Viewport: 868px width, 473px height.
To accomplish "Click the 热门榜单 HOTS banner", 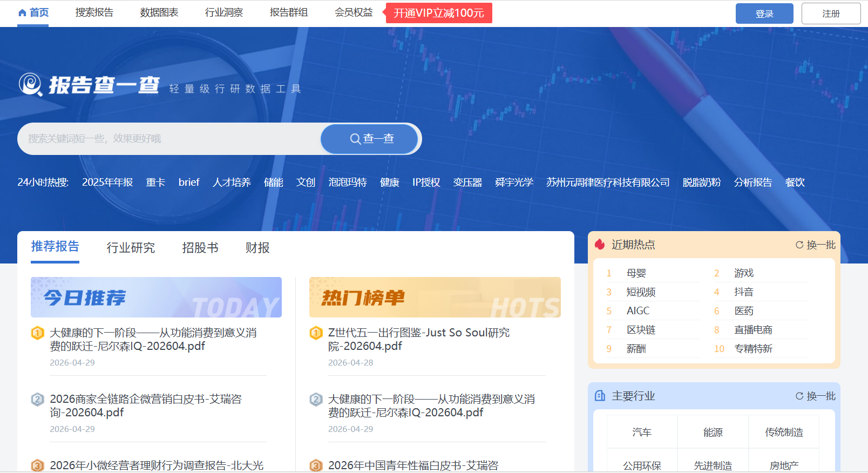I will 435,297.
